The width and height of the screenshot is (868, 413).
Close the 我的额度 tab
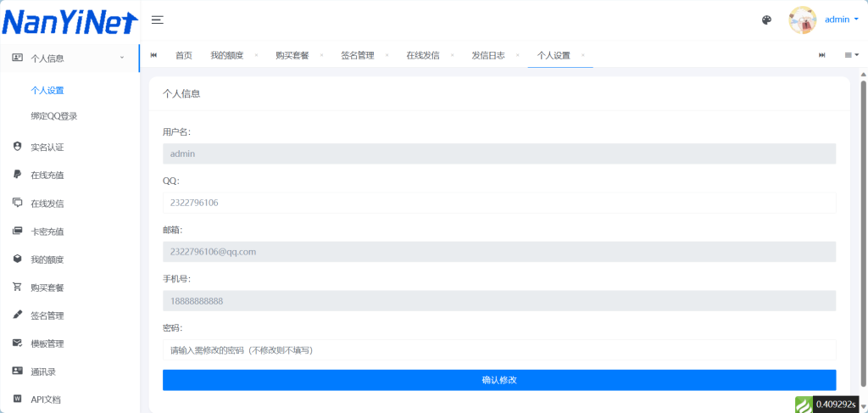click(256, 55)
